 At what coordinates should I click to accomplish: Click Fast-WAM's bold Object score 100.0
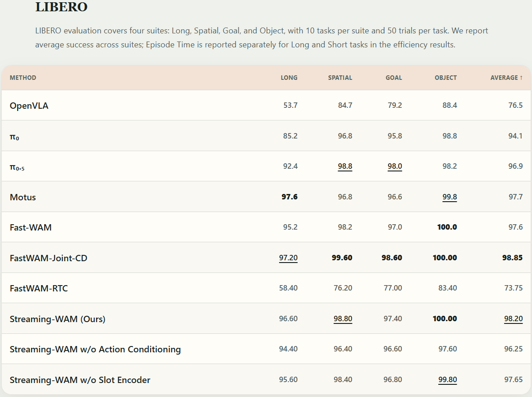click(447, 227)
